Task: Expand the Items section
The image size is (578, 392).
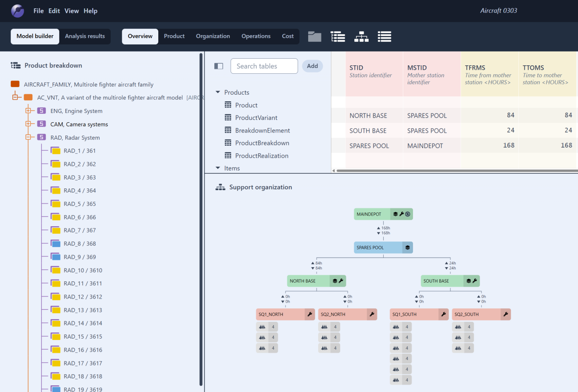Action: click(217, 168)
